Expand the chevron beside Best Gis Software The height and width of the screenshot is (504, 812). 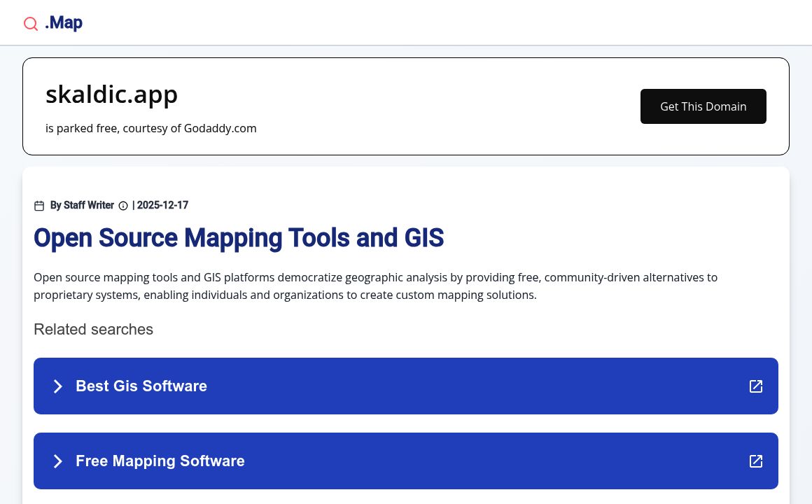tap(58, 386)
